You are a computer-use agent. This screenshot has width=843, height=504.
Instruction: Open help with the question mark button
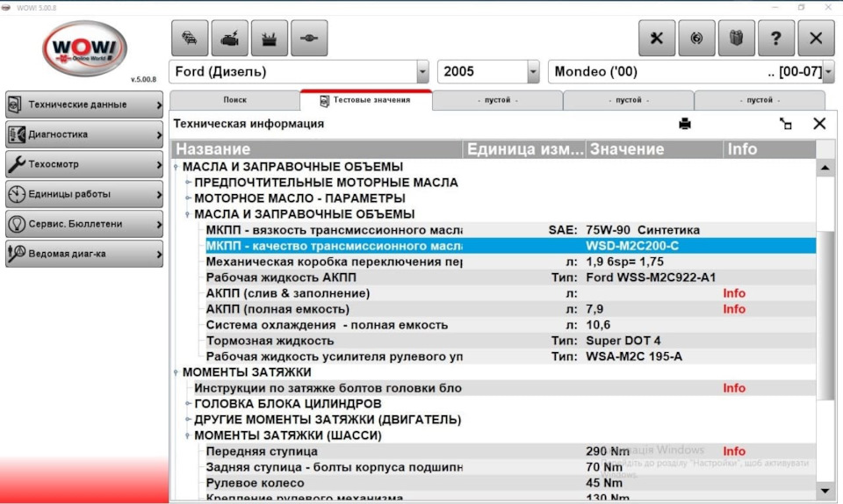click(x=775, y=38)
